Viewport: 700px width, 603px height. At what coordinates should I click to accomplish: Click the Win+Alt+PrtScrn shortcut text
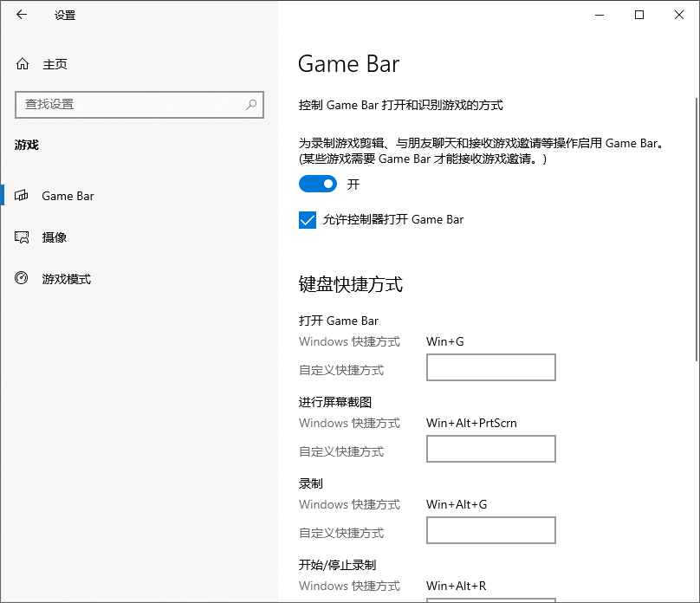(471, 423)
